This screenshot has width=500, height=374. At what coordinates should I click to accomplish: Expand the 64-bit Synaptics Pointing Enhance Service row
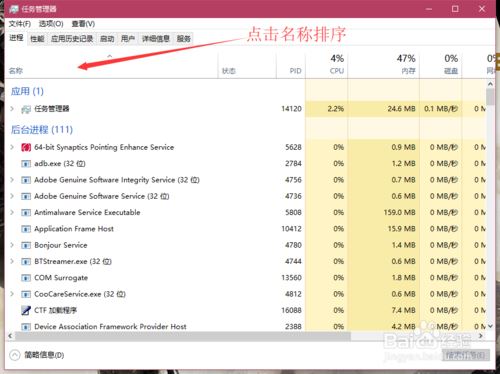click(x=12, y=147)
